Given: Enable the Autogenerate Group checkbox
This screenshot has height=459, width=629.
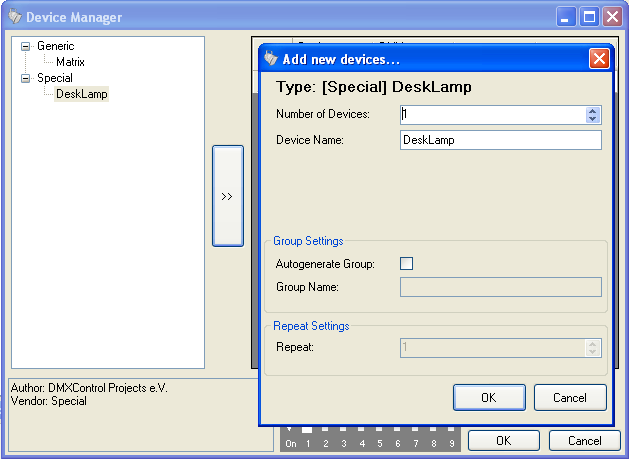Looking at the screenshot, I should (406, 264).
